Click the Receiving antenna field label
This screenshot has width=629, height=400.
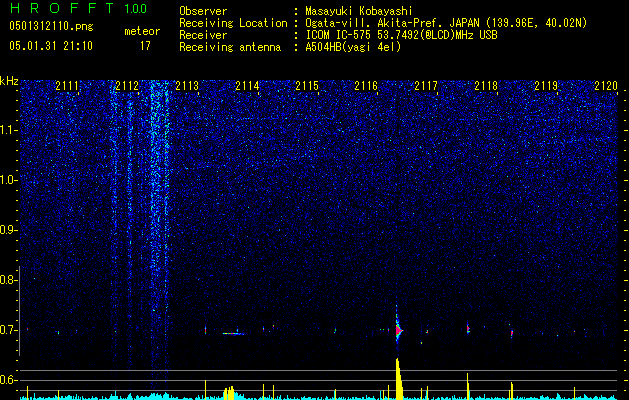(230, 47)
